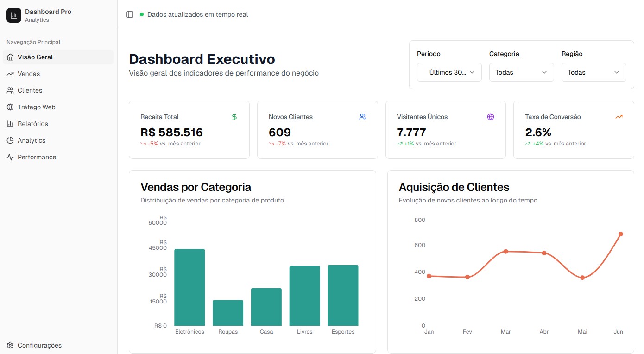This screenshot has width=644, height=354.
Task: Click the clock icon beside Analytics
Action: (x=10, y=140)
